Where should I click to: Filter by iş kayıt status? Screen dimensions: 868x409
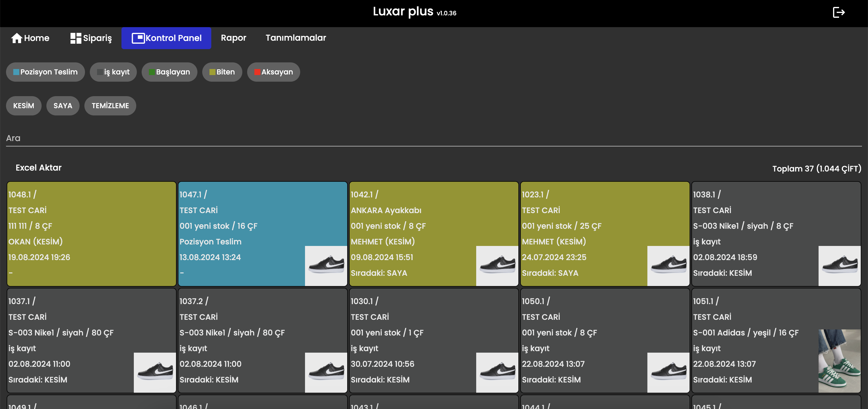113,72
